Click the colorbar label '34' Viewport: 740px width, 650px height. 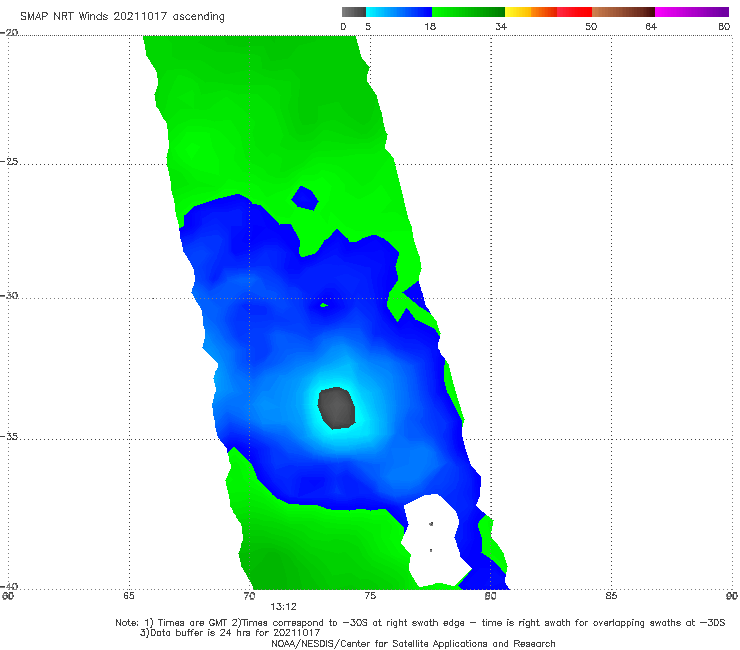501,27
